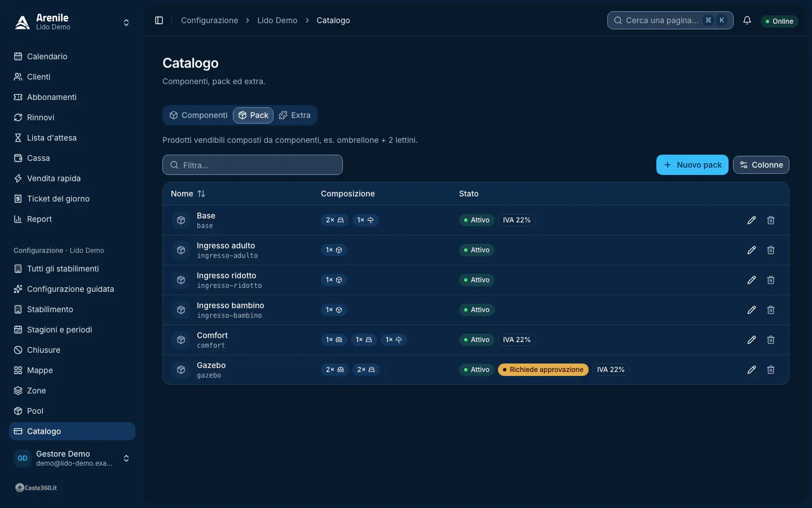Image resolution: width=812 pixels, height=508 pixels.
Task: Delete the Ingresso ridotto pack
Action: point(771,280)
